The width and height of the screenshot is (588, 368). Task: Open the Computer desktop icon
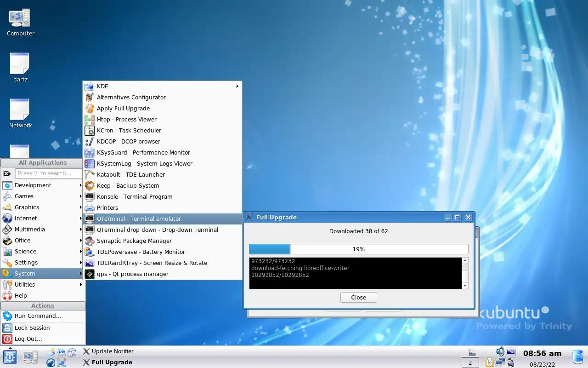point(20,22)
